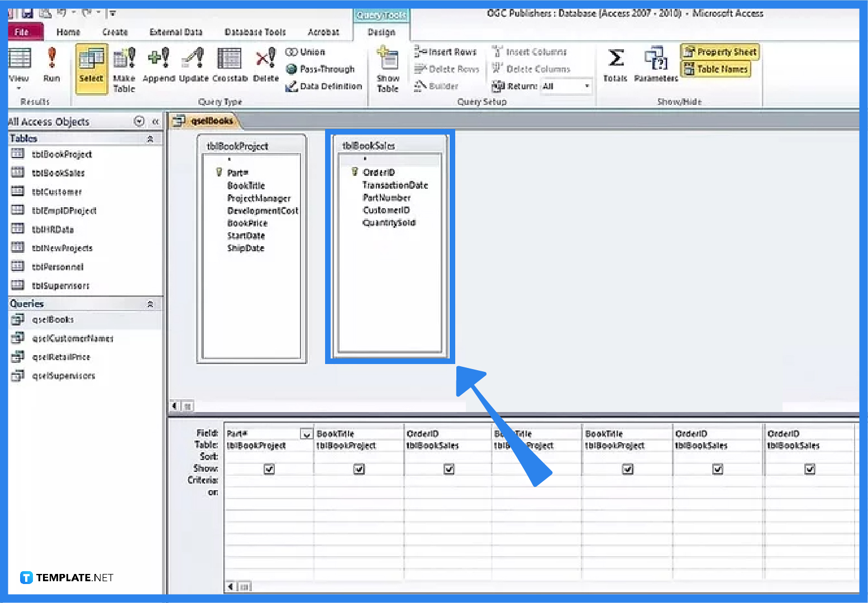Collapse the Queries section in navigation pane
868x603 pixels.
tap(150, 303)
